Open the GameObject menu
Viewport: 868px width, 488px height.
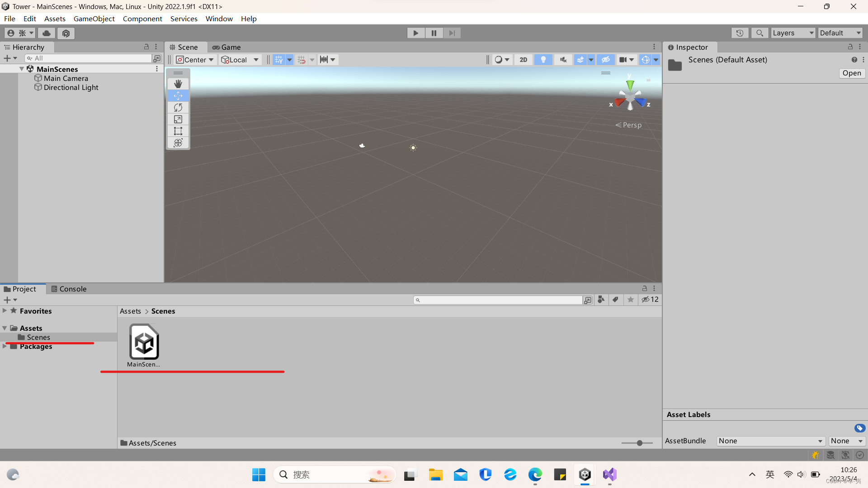94,19
